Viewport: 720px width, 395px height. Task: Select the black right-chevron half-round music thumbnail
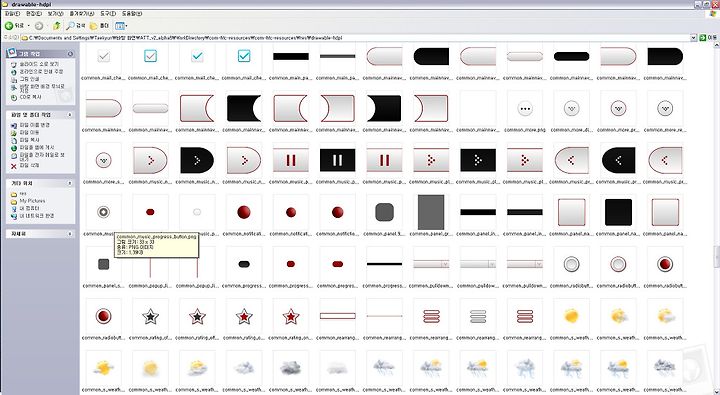click(197, 160)
